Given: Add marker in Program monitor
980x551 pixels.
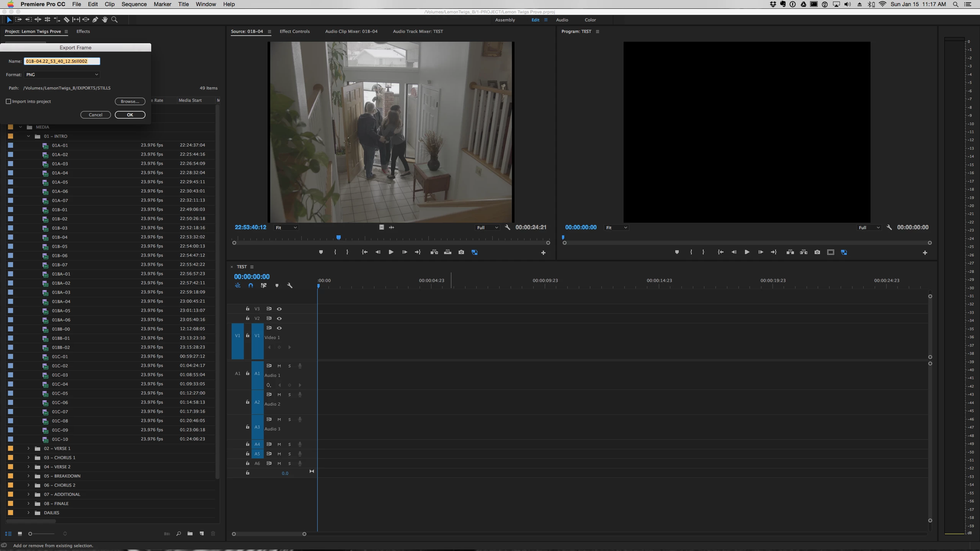Looking at the screenshot, I should click(x=677, y=252).
